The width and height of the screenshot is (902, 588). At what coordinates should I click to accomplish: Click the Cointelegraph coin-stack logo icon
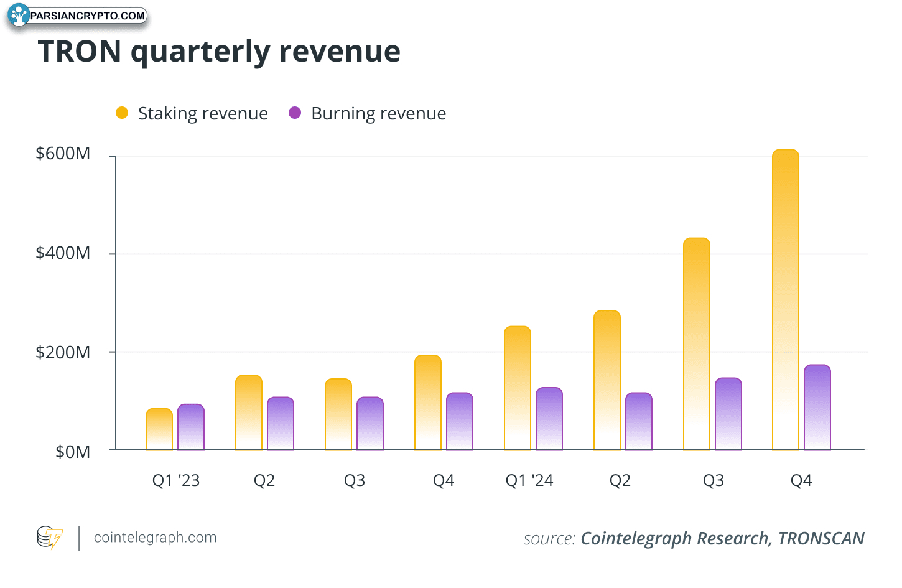coord(50,538)
